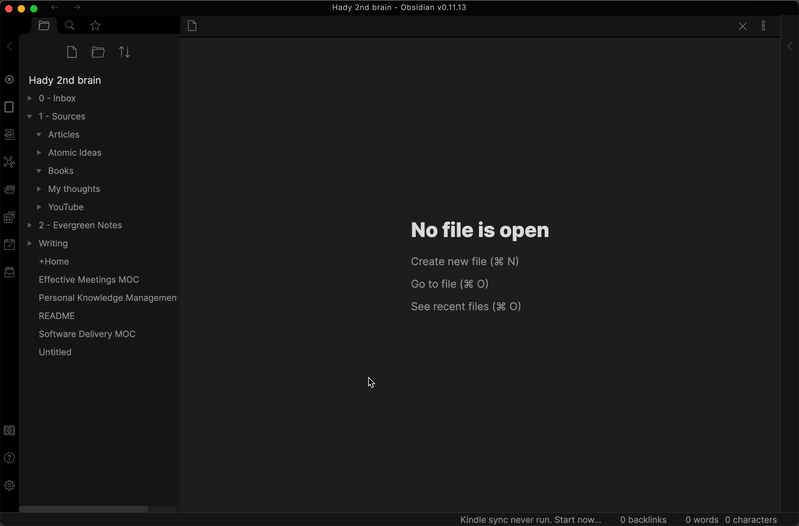
Task: Open the ribbon icon above graph view
Action: pos(9,135)
